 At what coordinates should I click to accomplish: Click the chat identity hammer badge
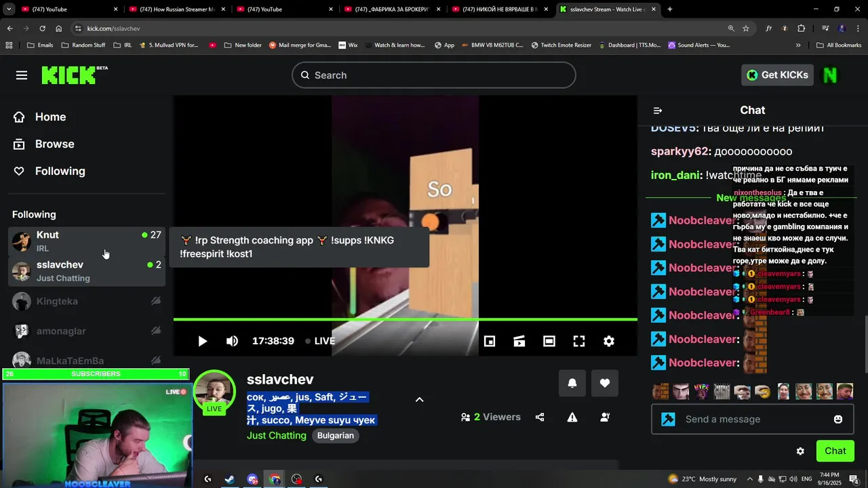point(668,420)
